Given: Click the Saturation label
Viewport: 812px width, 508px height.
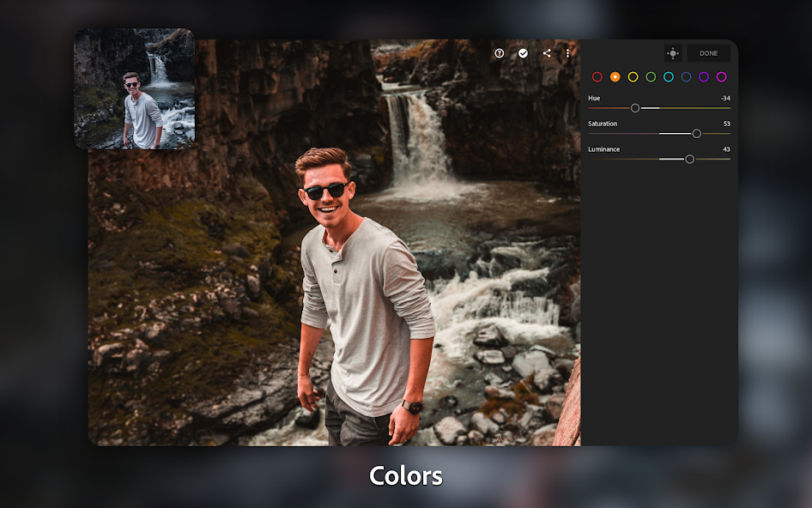Looking at the screenshot, I should click(603, 124).
